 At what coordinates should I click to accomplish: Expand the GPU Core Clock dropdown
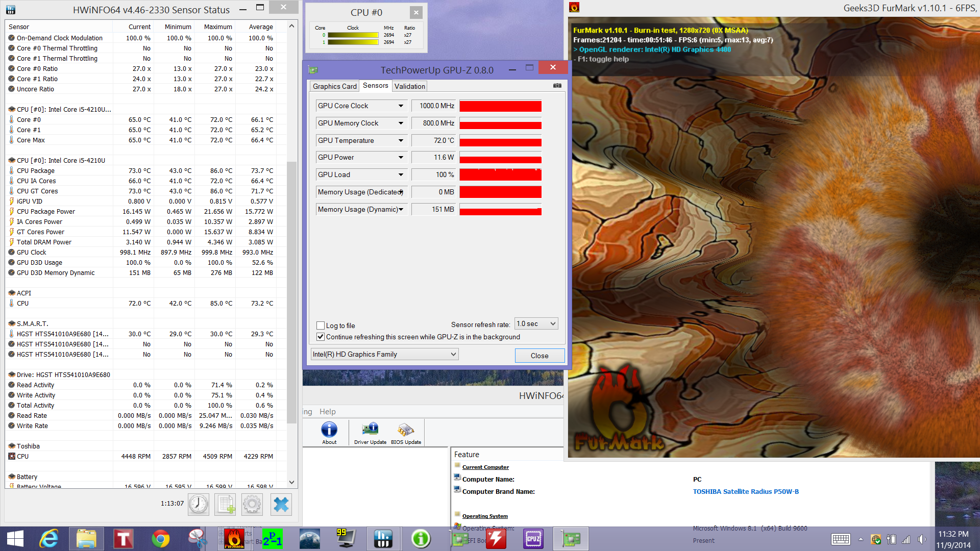coord(401,106)
